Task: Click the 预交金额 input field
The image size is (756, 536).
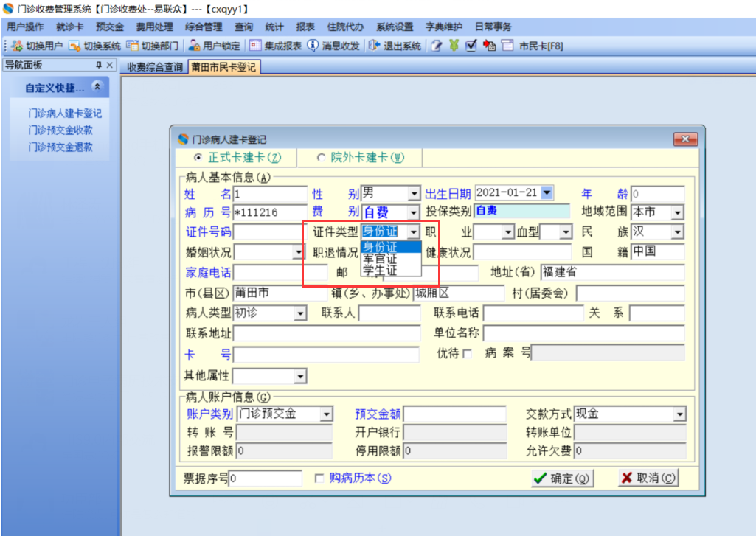Action: (454, 414)
